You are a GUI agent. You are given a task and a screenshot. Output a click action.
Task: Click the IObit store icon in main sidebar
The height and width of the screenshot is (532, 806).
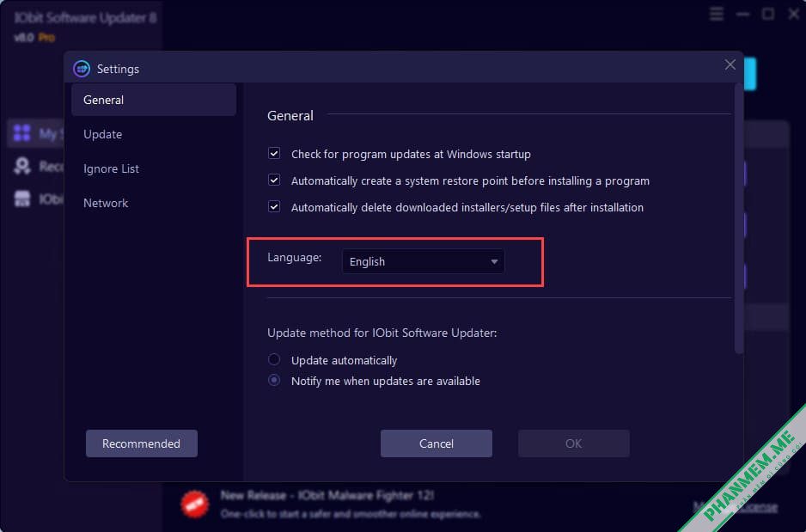[22, 199]
